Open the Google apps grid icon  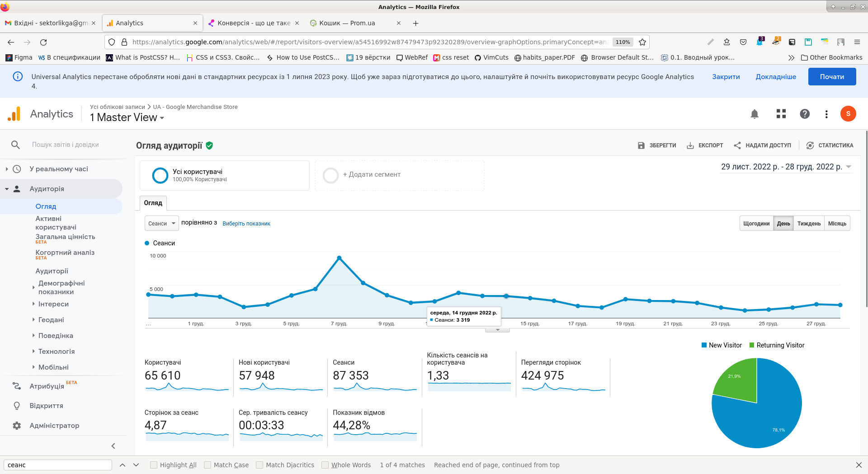(x=781, y=114)
